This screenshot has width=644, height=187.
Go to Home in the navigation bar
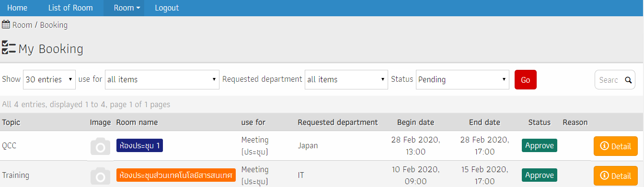point(17,8)
